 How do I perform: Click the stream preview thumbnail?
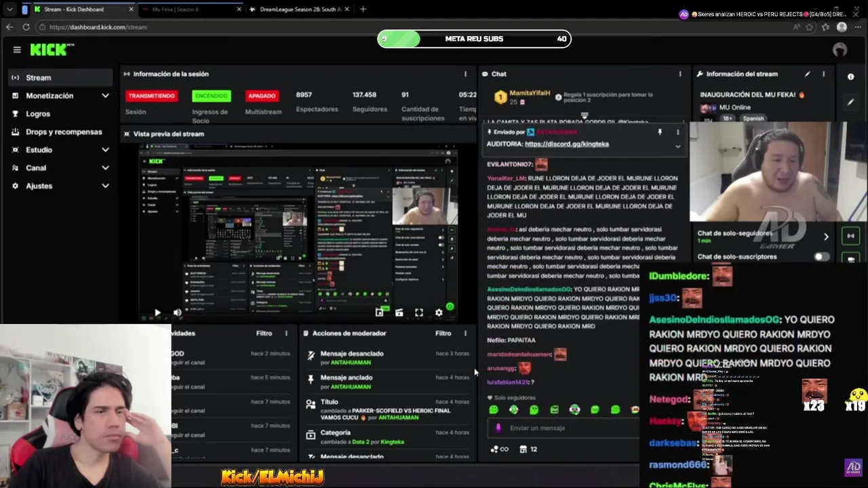click(298, 232)
